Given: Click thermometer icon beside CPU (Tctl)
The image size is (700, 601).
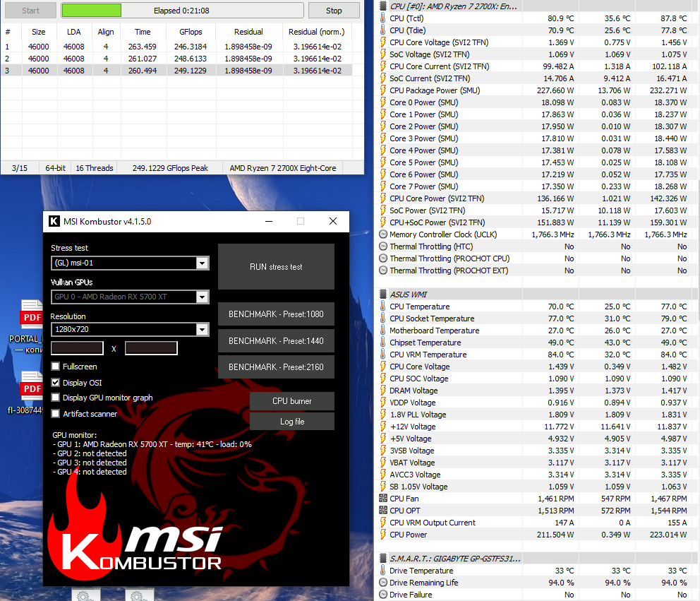Looking at the screenshot, I should [x=383, y=18].
